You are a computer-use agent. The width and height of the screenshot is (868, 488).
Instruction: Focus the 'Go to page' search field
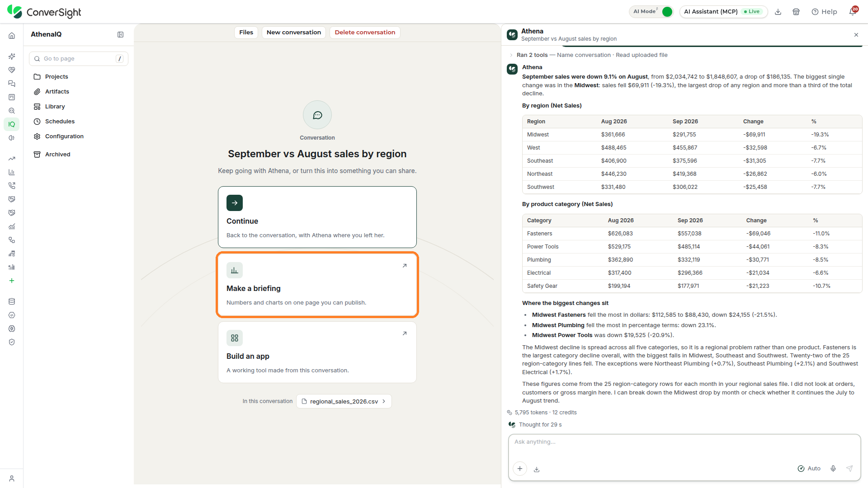[79, 59]
